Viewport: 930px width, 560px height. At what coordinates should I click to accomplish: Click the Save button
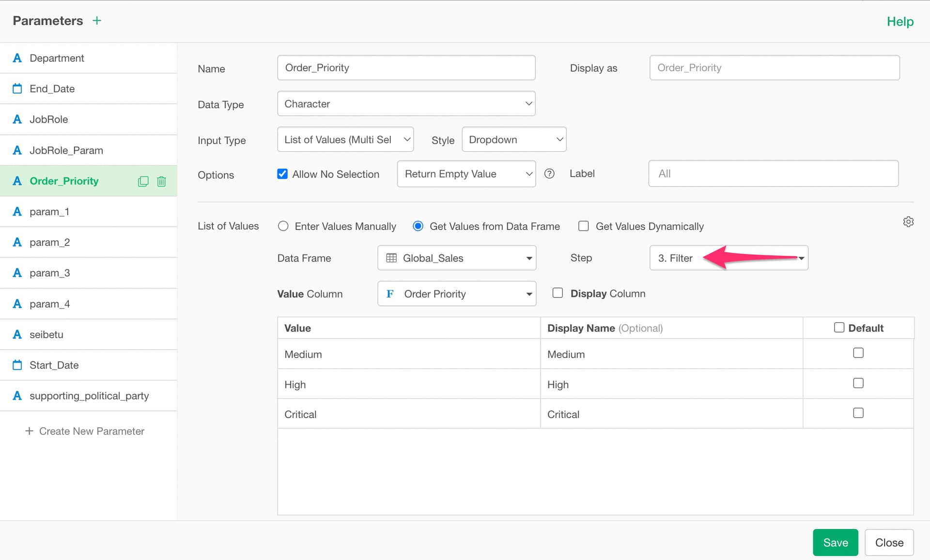[835, 542]
